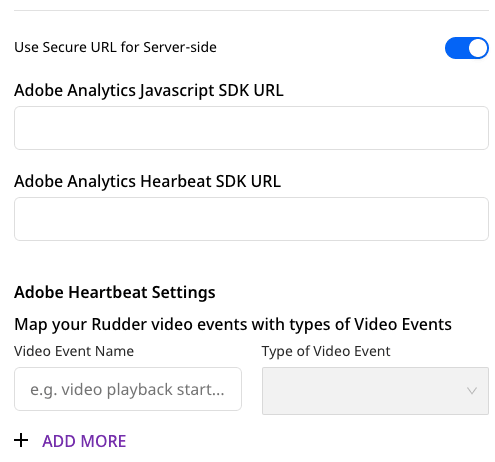Click the Video Event Name label
This screenshot has width=495, height=462.
pos(74,351)
